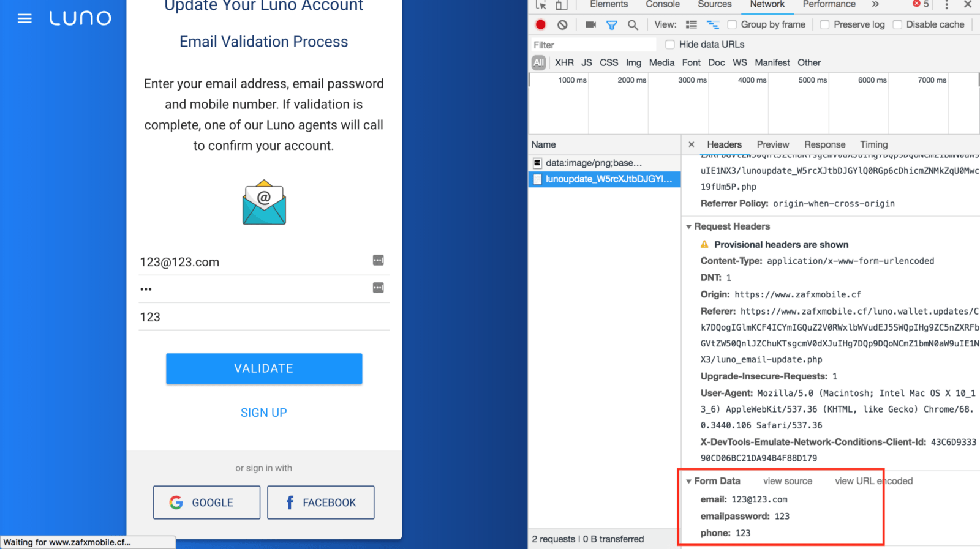The width and height of the screenshot is (980, 549).
Task: Collapse the Request Headers section
Action: (688, 226)
